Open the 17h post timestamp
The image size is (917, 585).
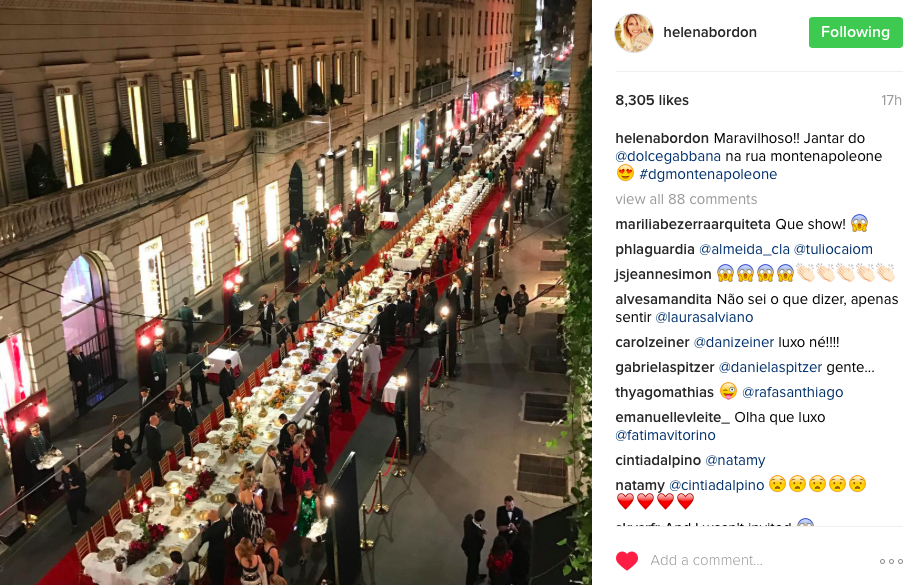(891, 100)
